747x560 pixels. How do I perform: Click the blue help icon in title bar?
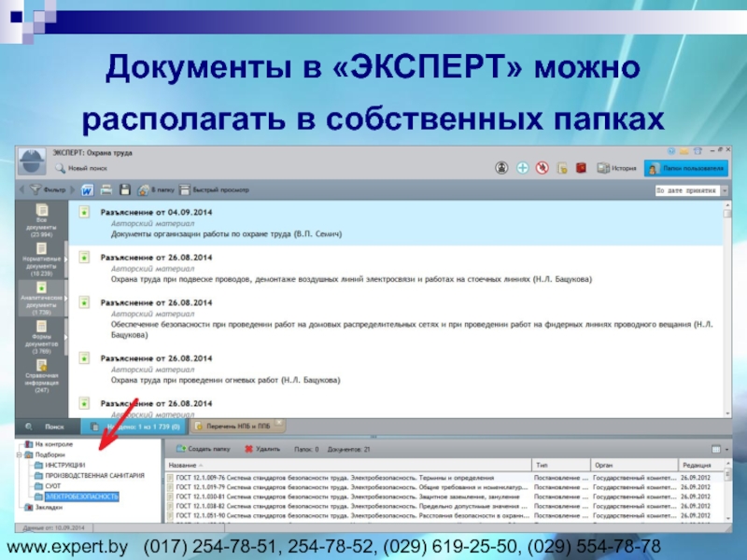[671, 151]
